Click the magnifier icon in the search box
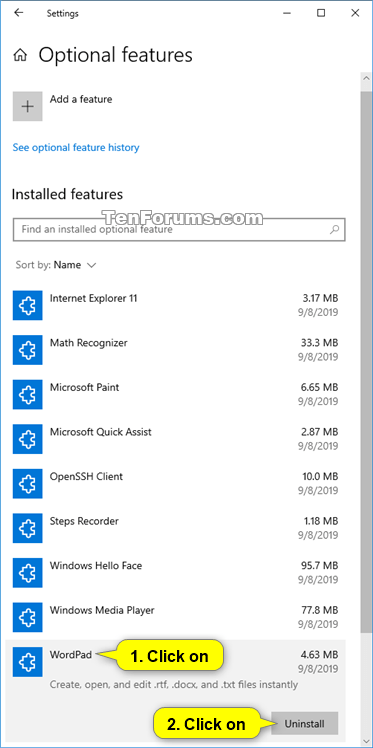 335,229
